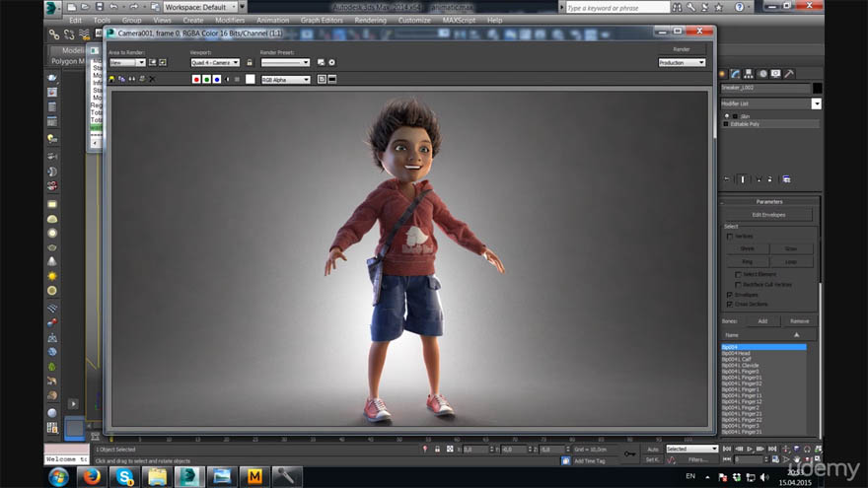Toggle the green channel button
The height and width of the screenshot is (488, 868).
pyautogui.click(x=206, y=79)
